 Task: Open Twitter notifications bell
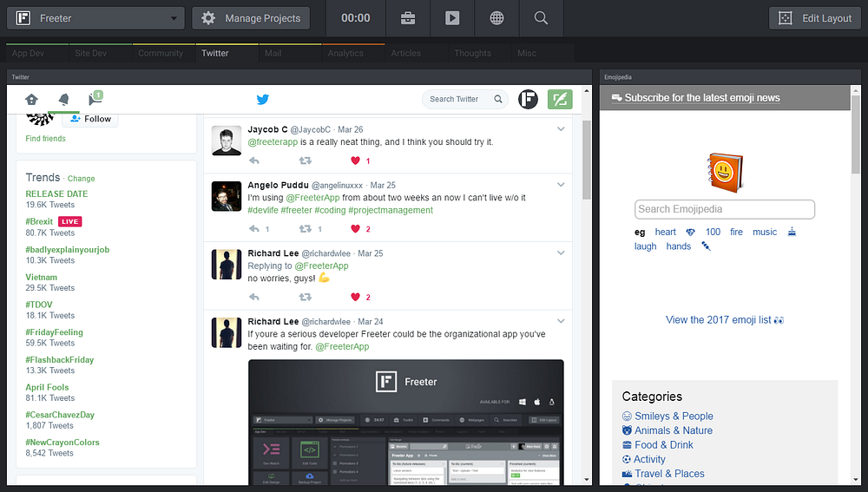click(x=63, y=100)
